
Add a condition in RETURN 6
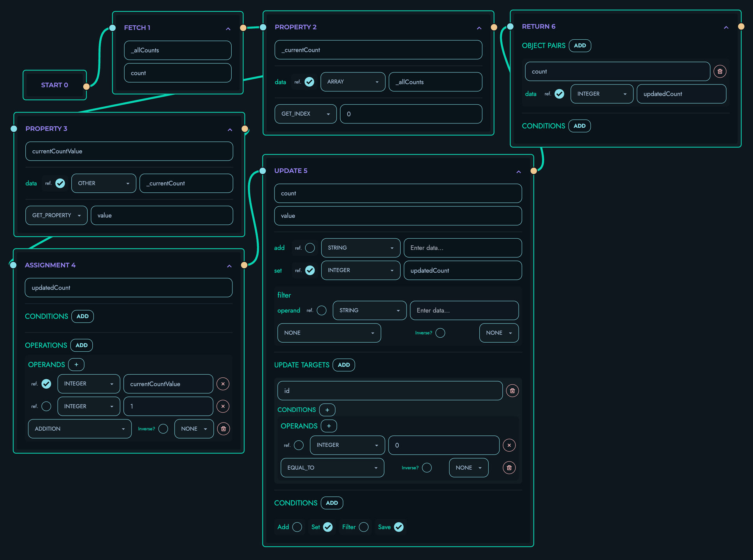point(580,126)
